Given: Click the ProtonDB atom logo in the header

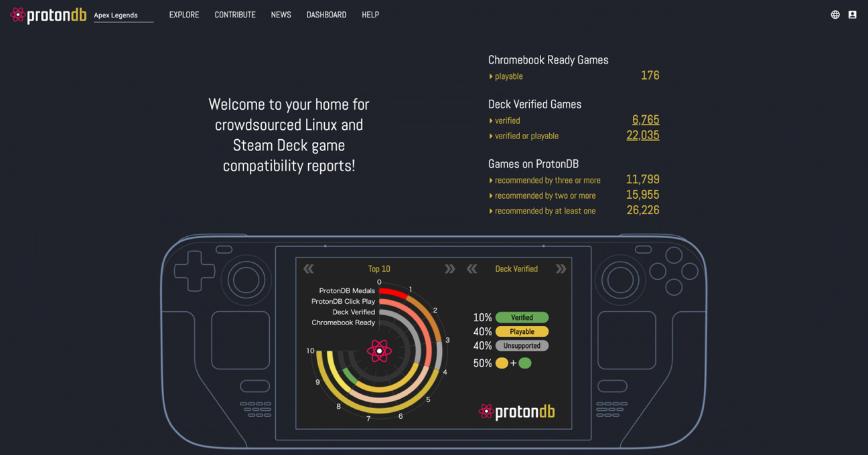Looking at the screenshot, I should point(18,14).
